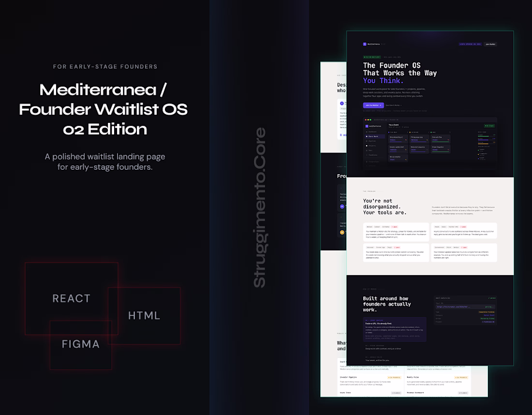Screen dimensions: 532x415
Task: Open the 'Set up analytics' board card
Action: (398, 158)
